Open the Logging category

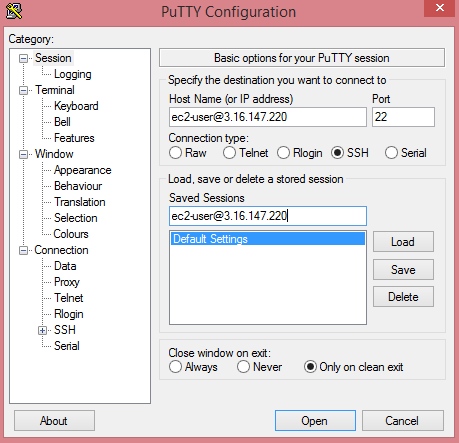73,74
